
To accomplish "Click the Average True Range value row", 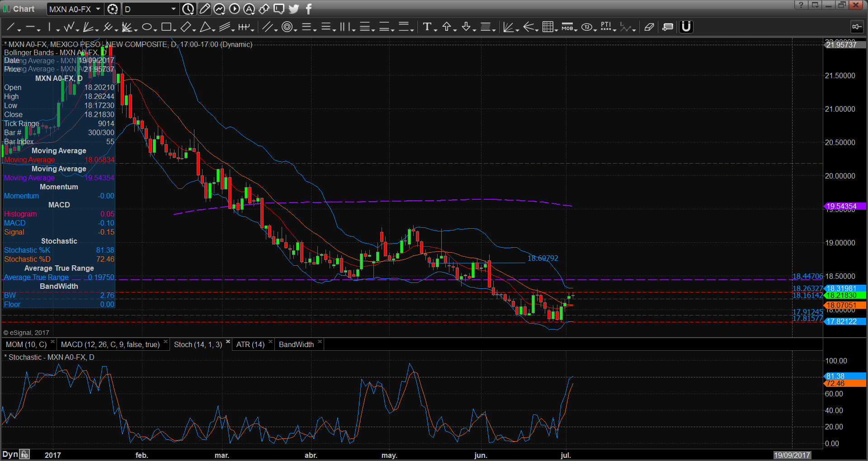I will (x=59, y=277).
